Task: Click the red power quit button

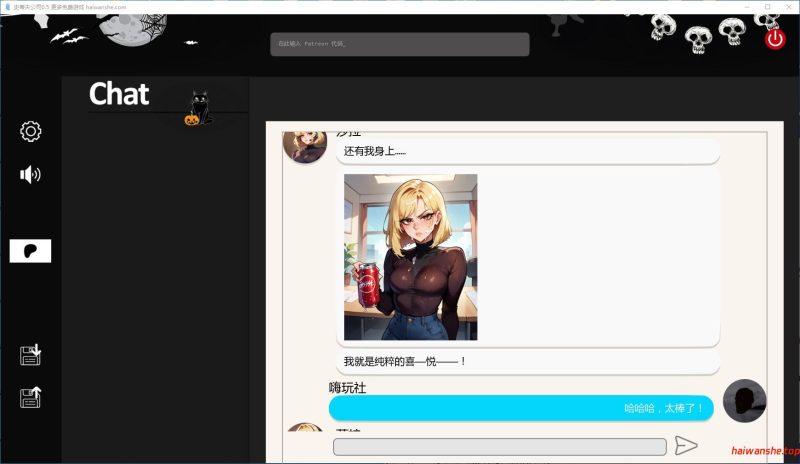Action: [775, 39]
